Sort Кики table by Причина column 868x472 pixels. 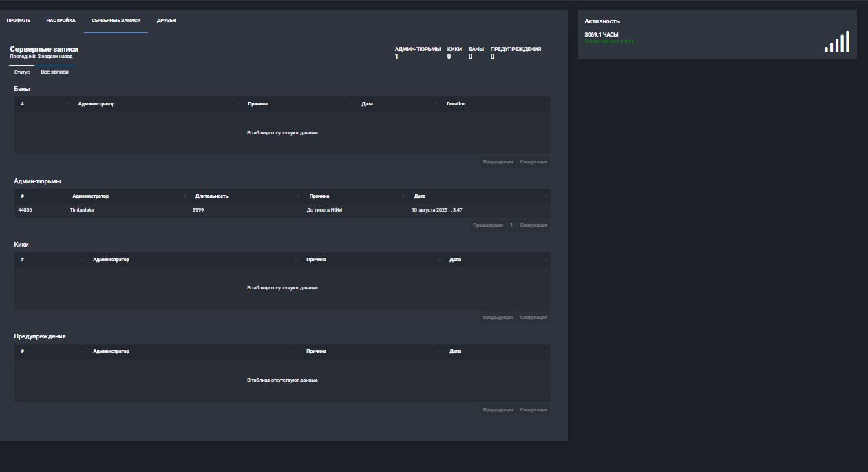click(x=371, y=260)
